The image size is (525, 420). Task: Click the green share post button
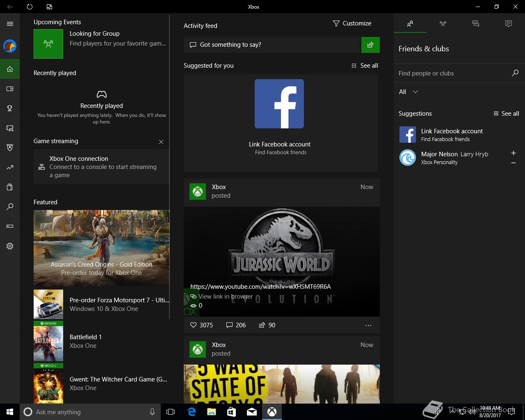point(370,45)
